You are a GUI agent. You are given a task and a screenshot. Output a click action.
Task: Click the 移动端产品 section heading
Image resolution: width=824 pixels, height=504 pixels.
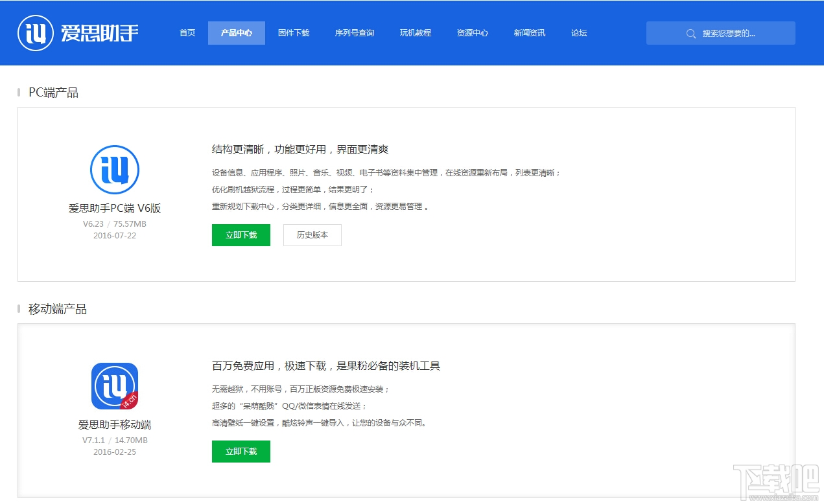[57, 309]
